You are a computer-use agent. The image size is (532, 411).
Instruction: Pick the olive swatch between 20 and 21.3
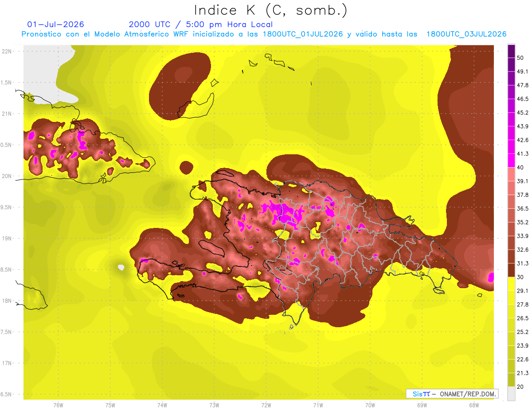[511, 380]
